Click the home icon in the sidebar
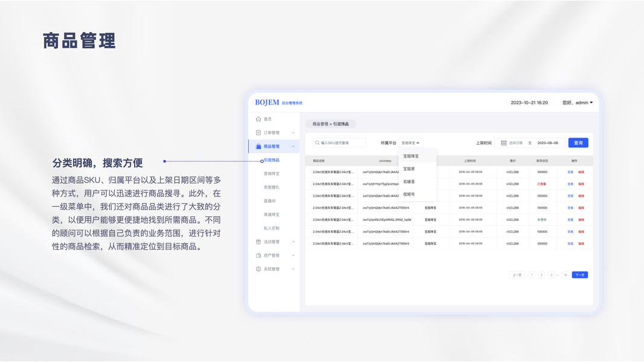This screenshot has width=644, height=362. tap(258, 119)
